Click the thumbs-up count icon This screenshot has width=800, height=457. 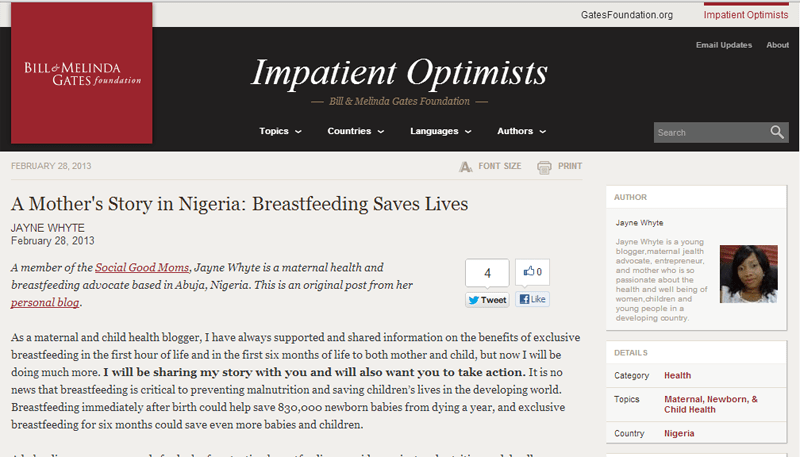pyautogui.click(x=532, y=272)
